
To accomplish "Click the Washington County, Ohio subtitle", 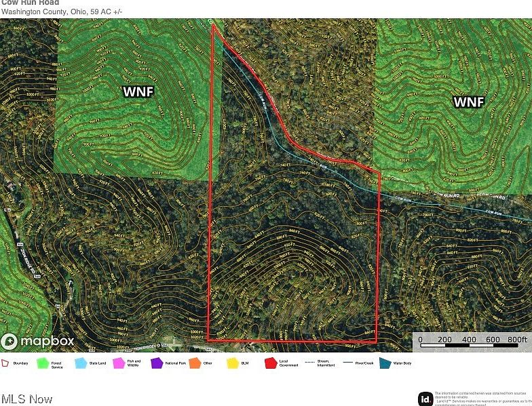I will point(61,12).
